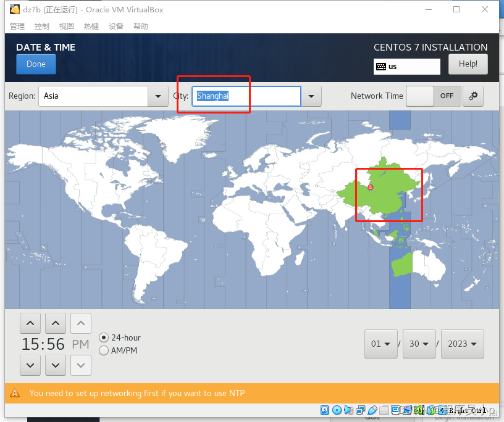504x422 pixels.
Task: Click the AM/PM down arrow
Action: tap(81, 365)
